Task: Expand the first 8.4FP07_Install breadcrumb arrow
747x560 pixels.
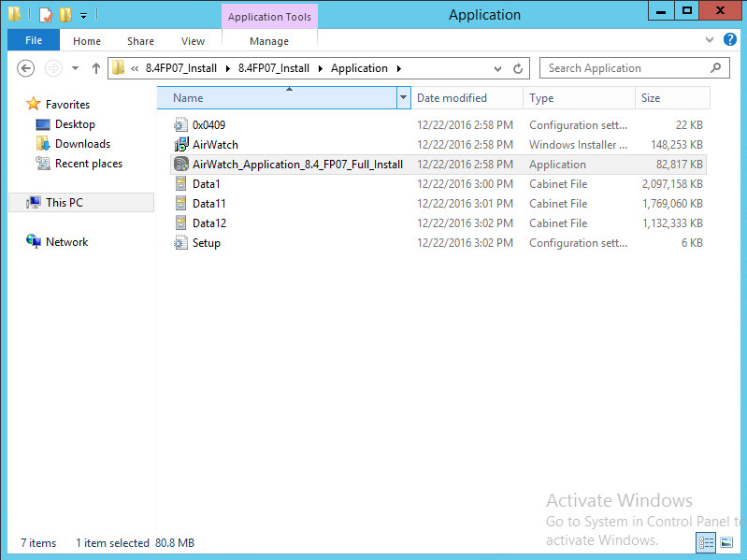Action: pos(228,68)
